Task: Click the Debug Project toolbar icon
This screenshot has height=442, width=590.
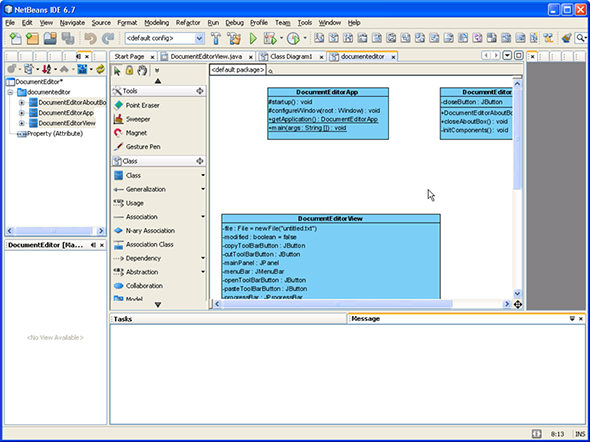Action: [270, 38]
